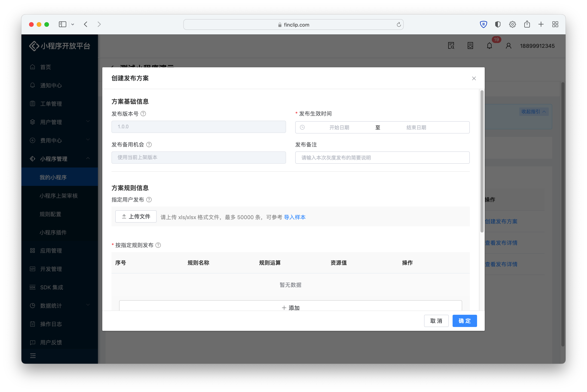Expand 数据统计 menu in sidebar

pos(59,306)
